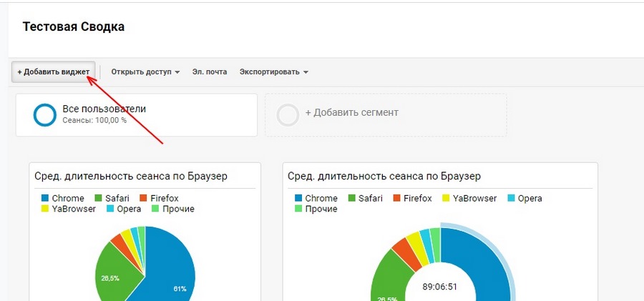Click the right donut widget title
The width and height of the screenshot is (644, 301).
pos(384,176)
